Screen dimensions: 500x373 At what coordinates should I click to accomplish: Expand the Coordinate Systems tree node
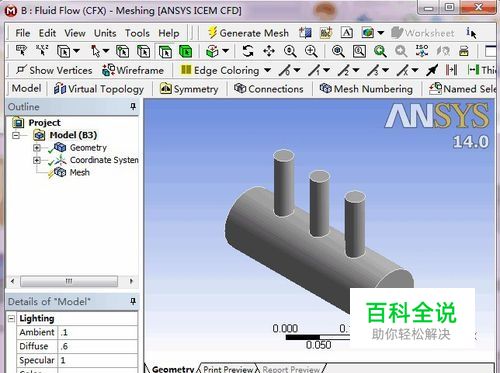(37, 160)
